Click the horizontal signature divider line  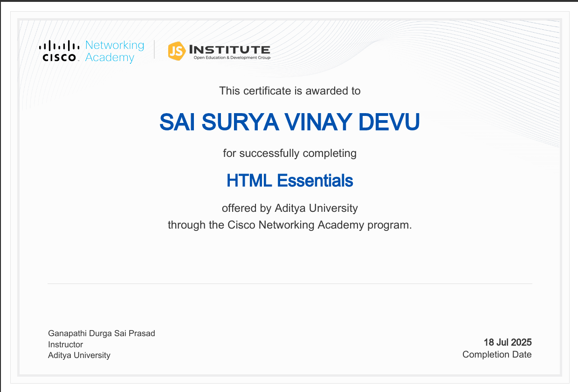(x=289, y=283)
